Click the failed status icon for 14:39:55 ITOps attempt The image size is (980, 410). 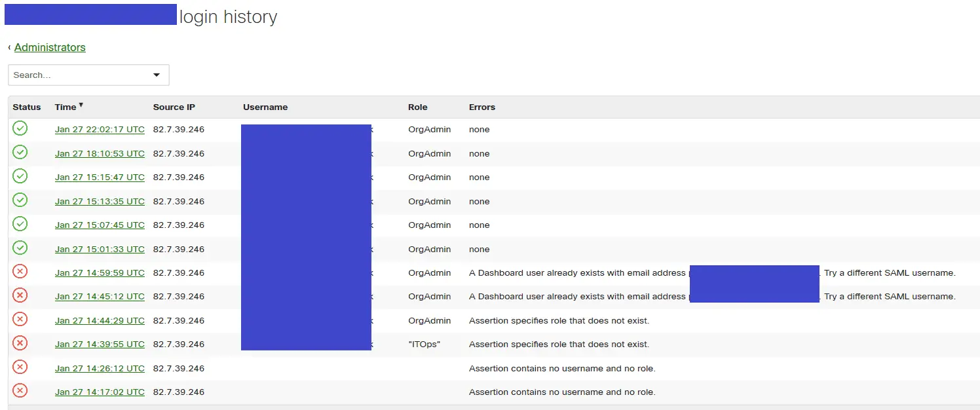pyautogui.click(x=20, y=343)
